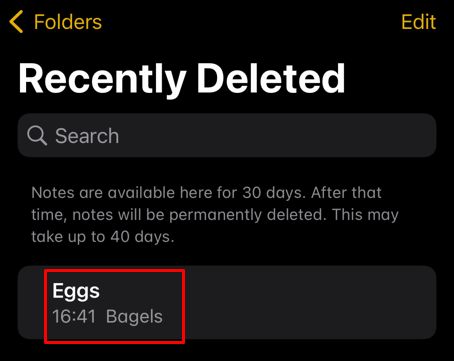Go back to Folders
The width and height of the screenshot is (454, 361).
(x=56, y=22)
